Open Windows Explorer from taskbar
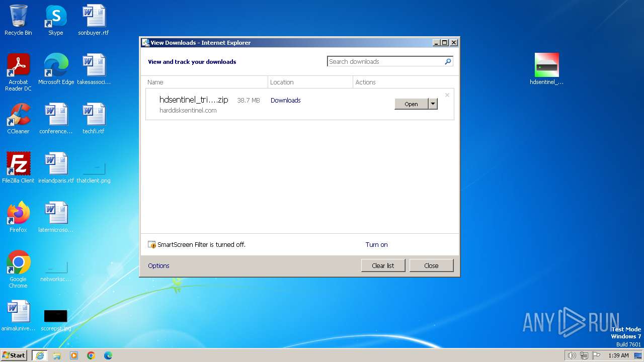The width and height of the screenshot is (644, 362). pos(57,355)
